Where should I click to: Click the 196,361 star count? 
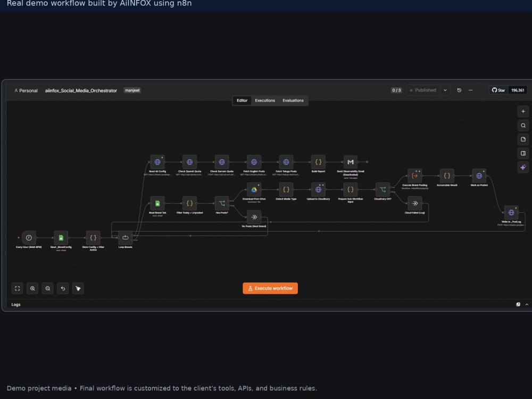point(518,90)
